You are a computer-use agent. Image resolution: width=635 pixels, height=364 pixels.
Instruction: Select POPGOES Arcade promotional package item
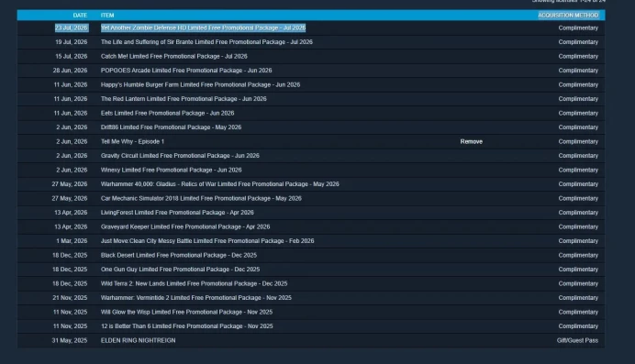186,71
